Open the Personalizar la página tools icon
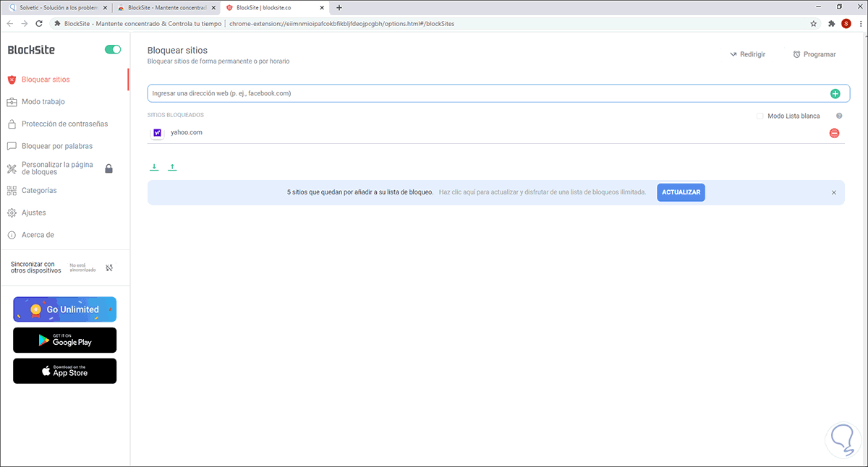The width and height of the screenshot is (868, 467). pyautogui.click(x=12, y=169)
